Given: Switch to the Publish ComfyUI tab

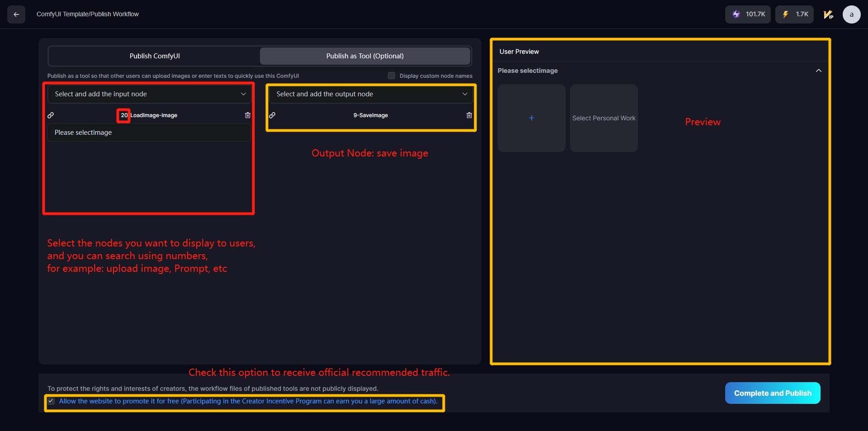Looking at the screenshot, I should point(155,56).
